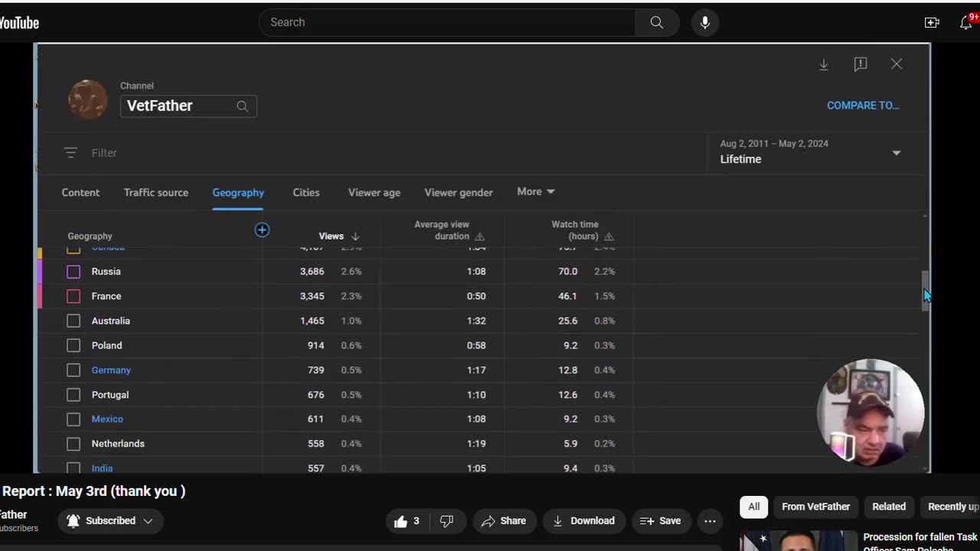Click the Subscribed bell icon
This screenshot has height=551, width=980.
(x=73, y=521)
